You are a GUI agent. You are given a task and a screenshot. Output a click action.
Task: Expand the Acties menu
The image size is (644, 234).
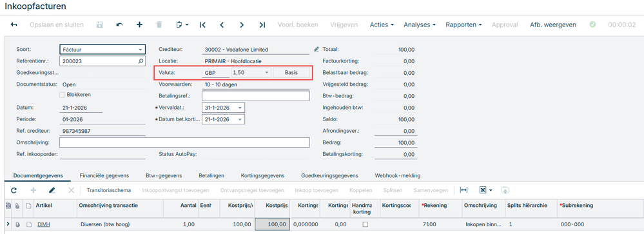click(382, 24)
